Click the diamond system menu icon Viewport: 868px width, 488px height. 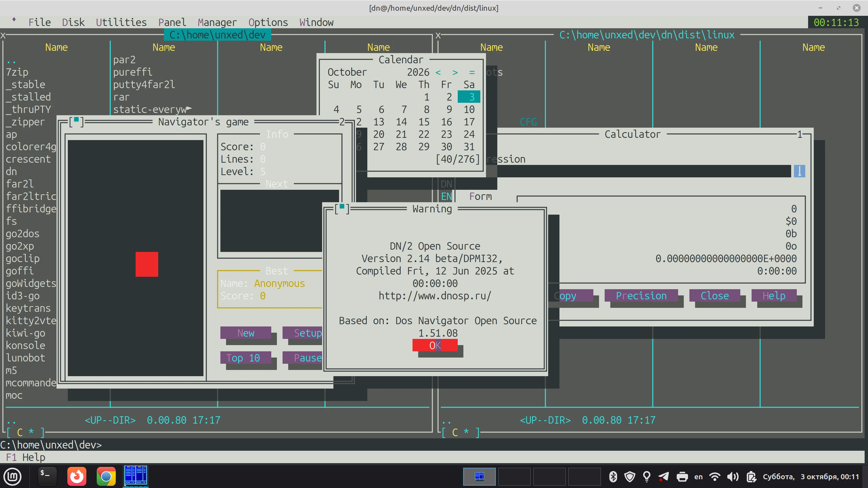[14, 19]
